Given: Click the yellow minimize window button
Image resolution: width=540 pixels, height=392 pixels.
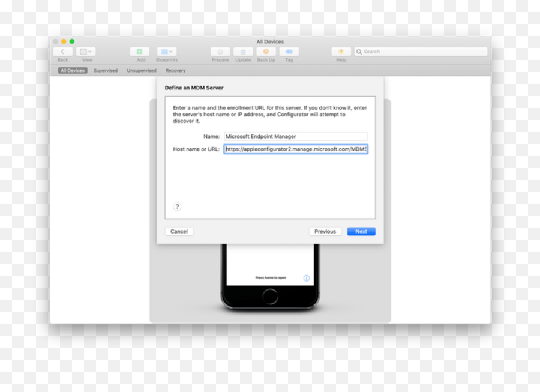Looking at the screenshot, I should tap(64, 41).
